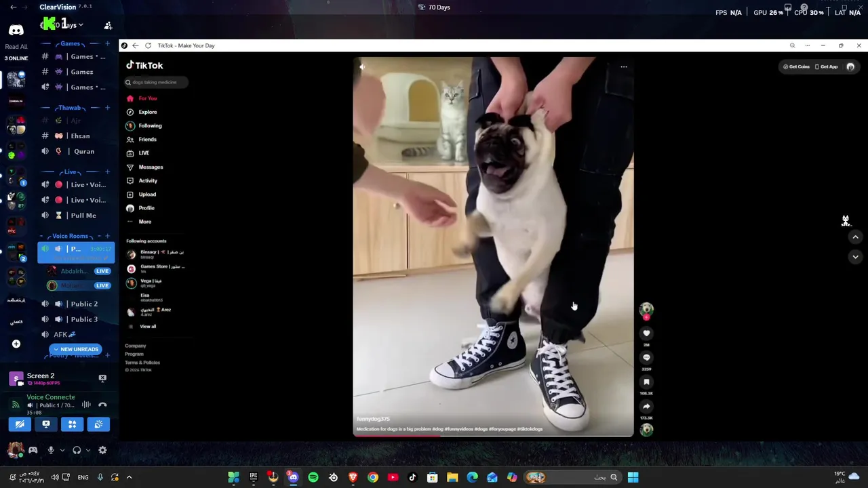Toggle Discord headphone deafen

(x=77, y=450)
